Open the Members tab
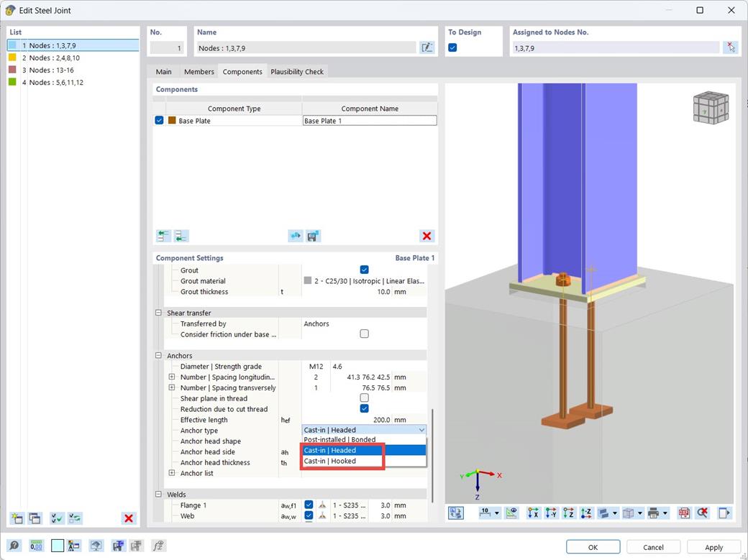 point(199,72)
